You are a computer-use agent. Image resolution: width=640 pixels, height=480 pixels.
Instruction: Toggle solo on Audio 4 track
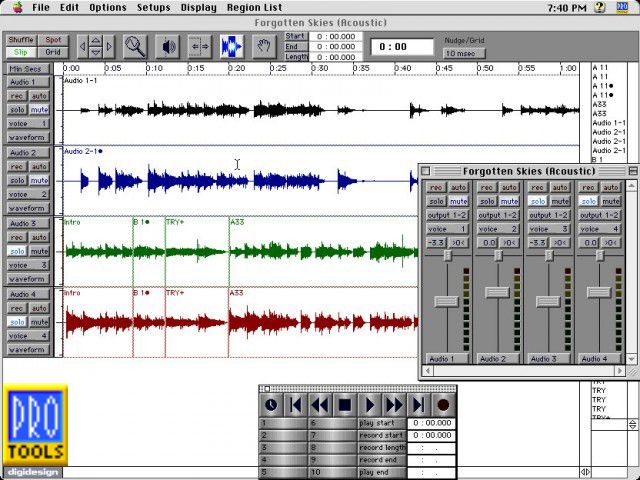[x=17, y=322]
